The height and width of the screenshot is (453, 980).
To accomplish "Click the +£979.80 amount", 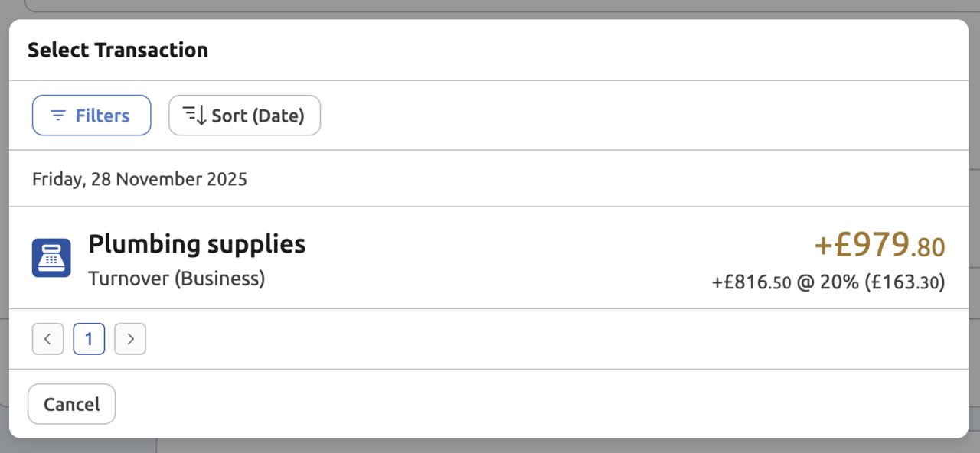I will coord(879,246).
